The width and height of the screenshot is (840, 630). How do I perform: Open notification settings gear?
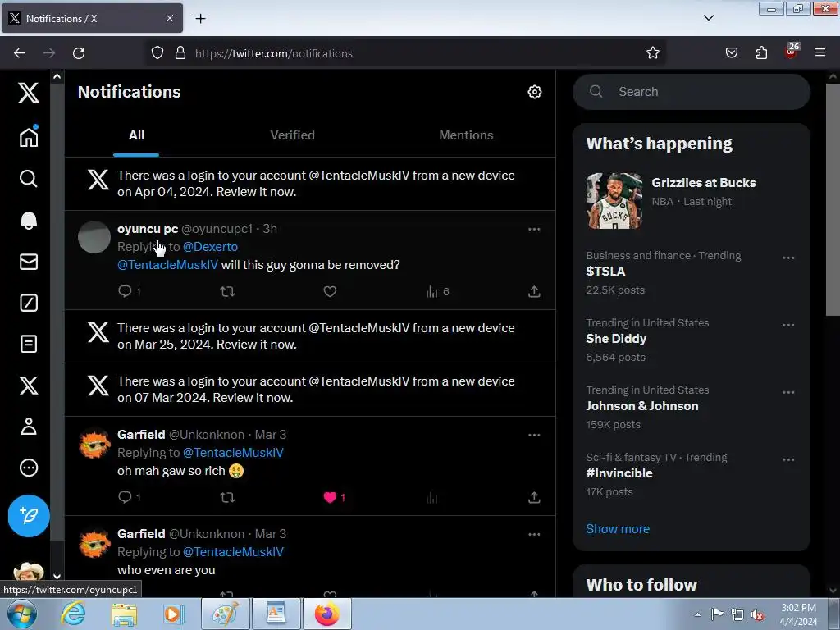[x=535, y=92]
